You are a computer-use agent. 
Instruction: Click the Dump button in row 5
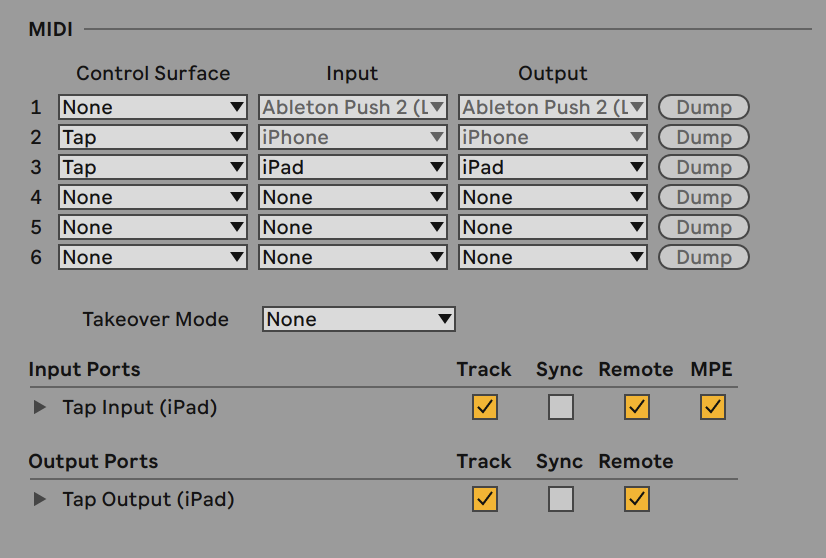(x=704, y=228)
